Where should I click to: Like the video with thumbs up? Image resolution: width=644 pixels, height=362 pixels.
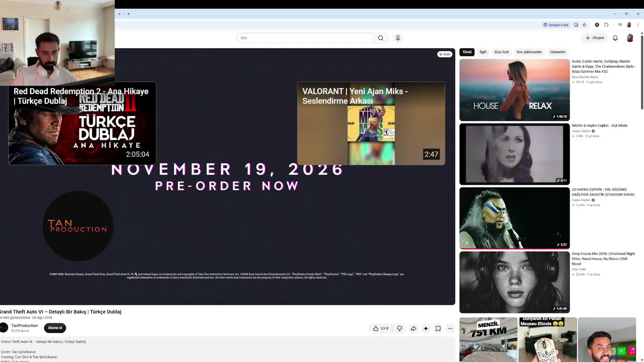[380, 328]
